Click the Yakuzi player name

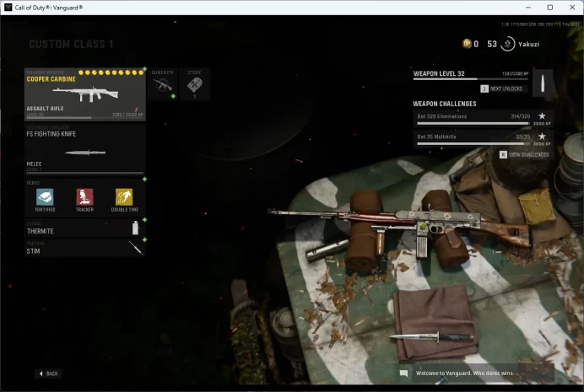(528, 44)
